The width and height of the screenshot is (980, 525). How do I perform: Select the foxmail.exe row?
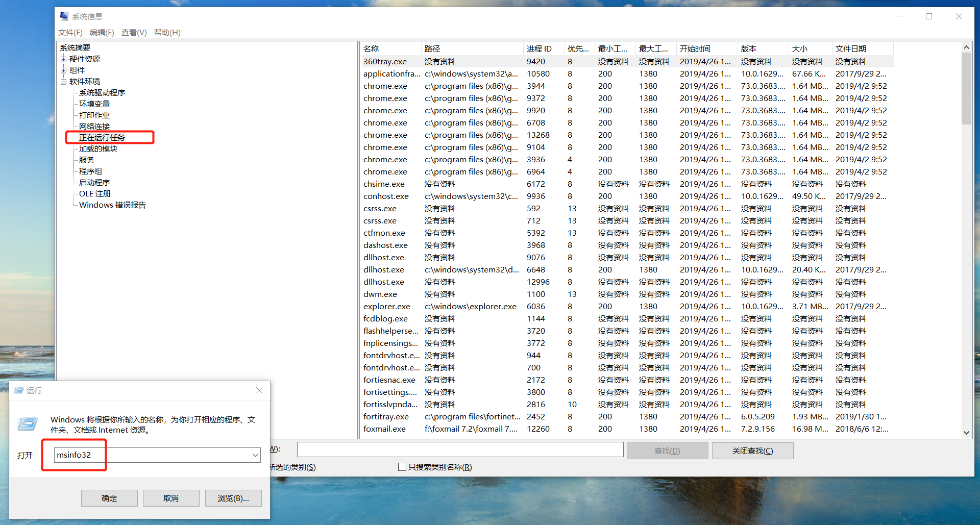[627, 429]
